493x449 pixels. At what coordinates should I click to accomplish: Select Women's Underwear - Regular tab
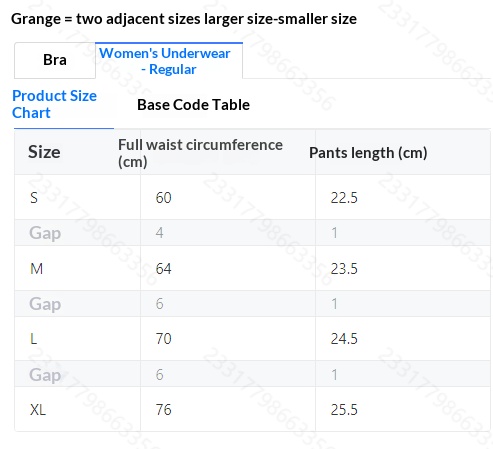coord(169,61)
